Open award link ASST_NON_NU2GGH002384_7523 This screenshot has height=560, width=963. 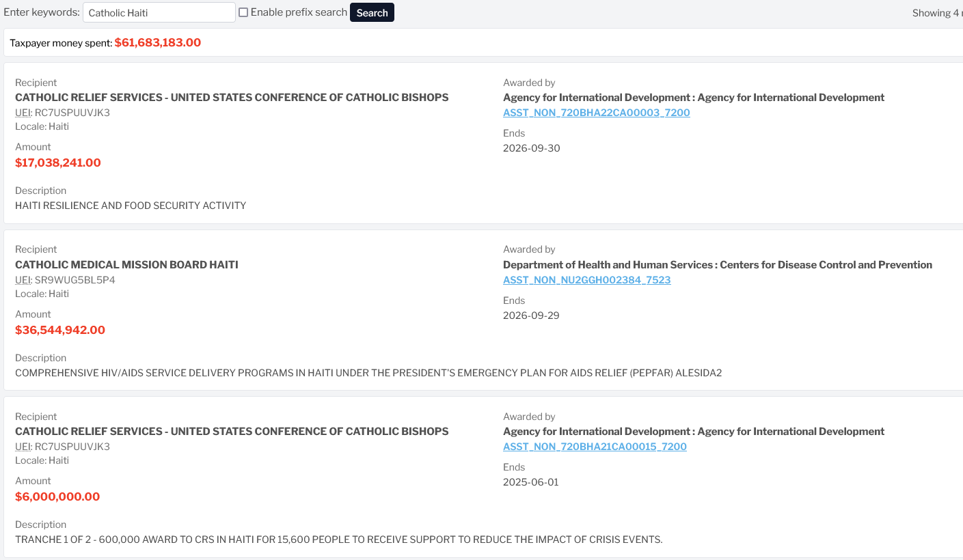pos(587,280)
